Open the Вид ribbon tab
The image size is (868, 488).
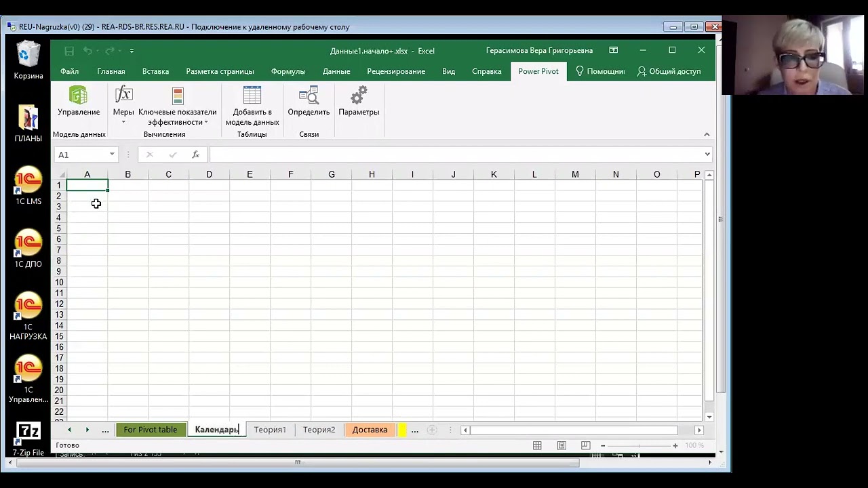[x=449, y=71]
